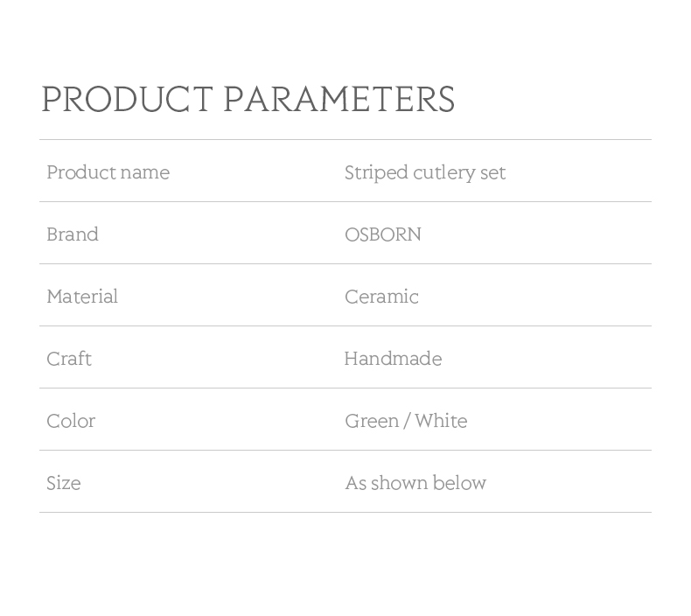
Task: Click the As shown below text
Action: 415,483
